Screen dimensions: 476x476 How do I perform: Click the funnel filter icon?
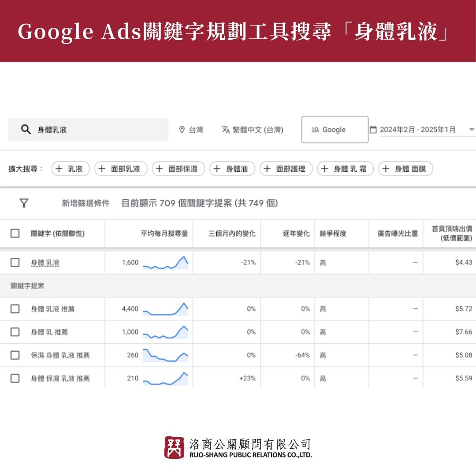click(x=24, y=203)
